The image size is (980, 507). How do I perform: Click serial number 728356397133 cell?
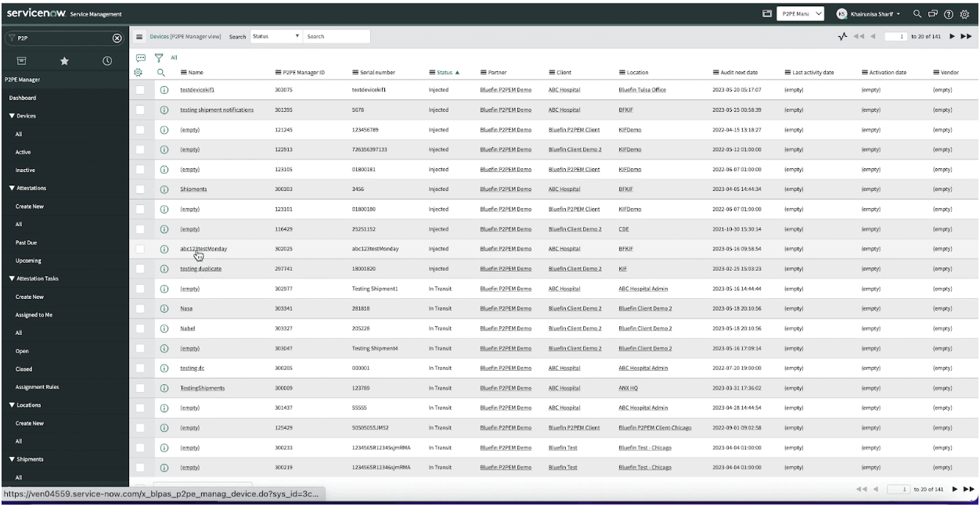[x=369, y=149]
